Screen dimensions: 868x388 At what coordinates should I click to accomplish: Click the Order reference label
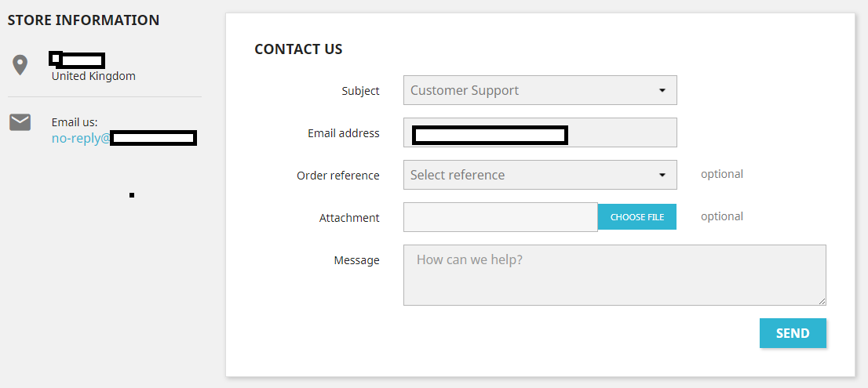(337, 176)
